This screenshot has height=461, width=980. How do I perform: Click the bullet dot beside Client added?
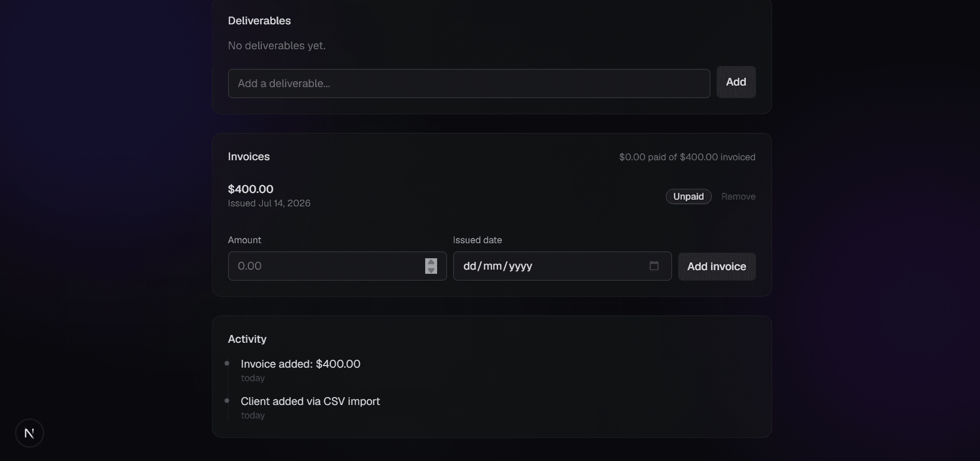[227, 401]
